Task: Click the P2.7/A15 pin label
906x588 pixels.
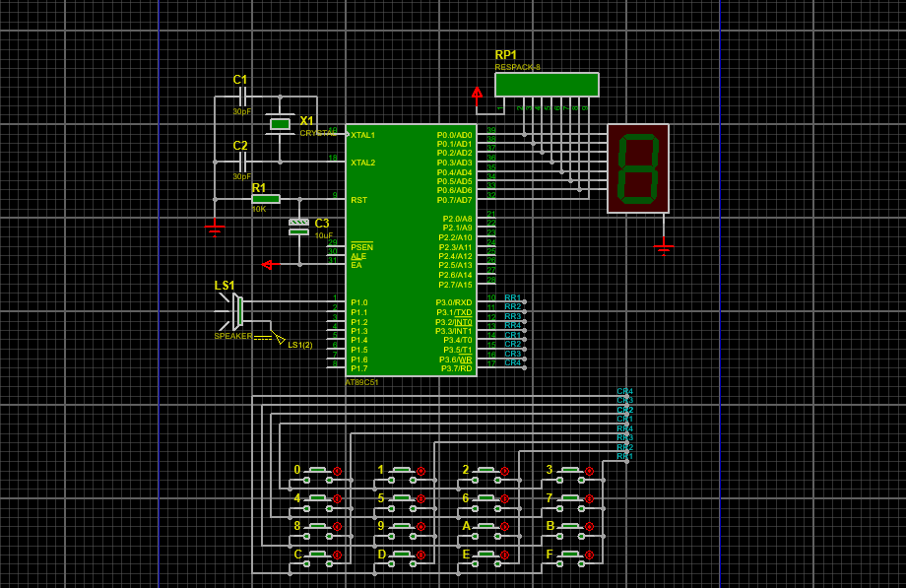Action: click(455, 285)
